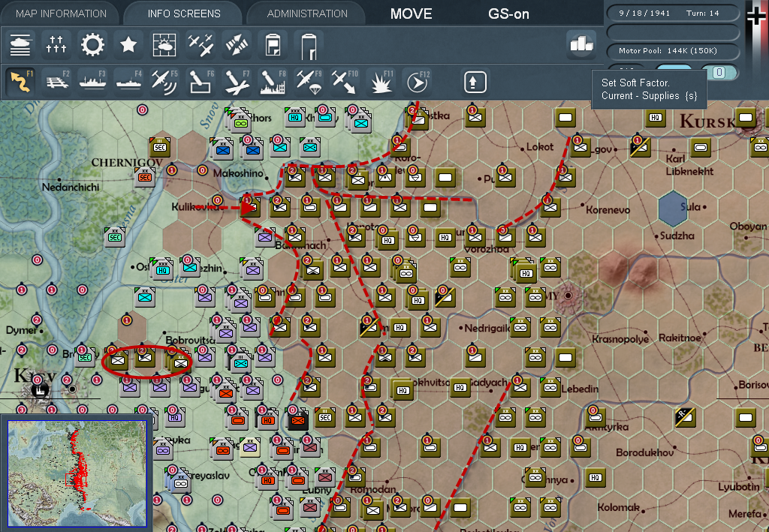Open the Info Screens tab
Viewport: 769px width, 532px height.
pyautogui.click(x=184, y=14)
